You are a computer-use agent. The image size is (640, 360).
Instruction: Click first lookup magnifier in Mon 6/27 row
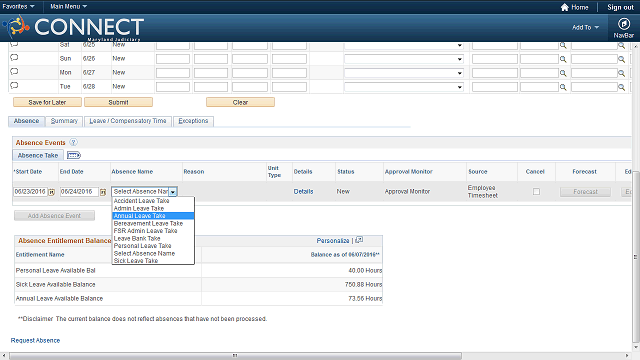click(x=563, y=73)
